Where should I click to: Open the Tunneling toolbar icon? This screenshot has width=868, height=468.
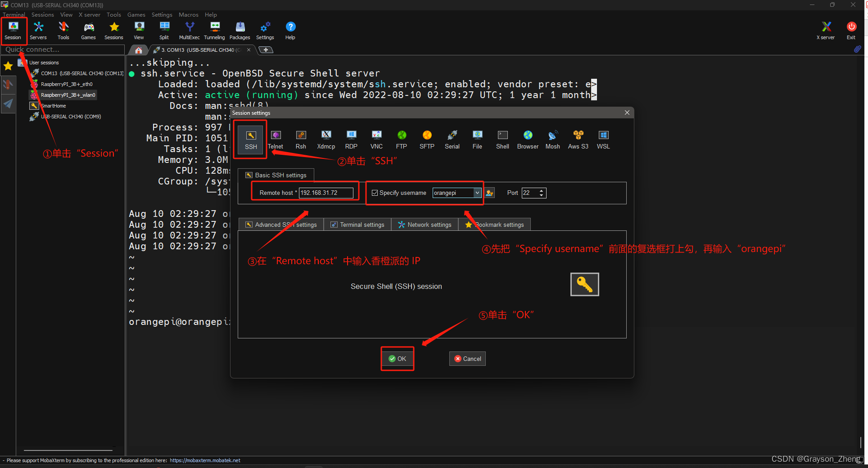coord(215,31)
